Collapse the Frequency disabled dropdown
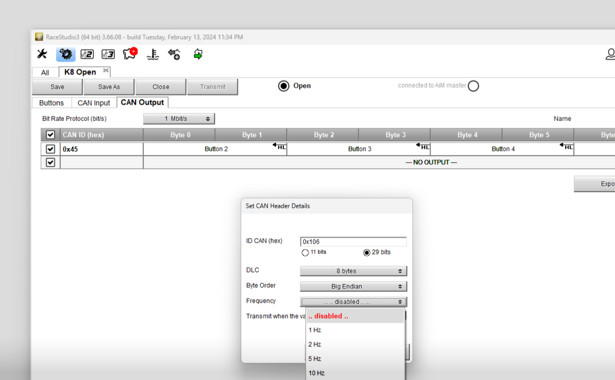615x380 pixels. tap(353, 302)
